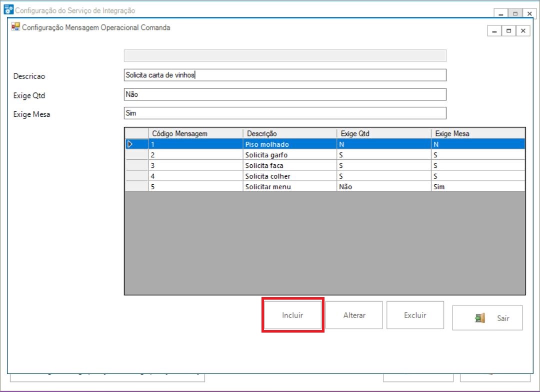Click the Descrição column header
540x392 pixels.
(289, 133)
